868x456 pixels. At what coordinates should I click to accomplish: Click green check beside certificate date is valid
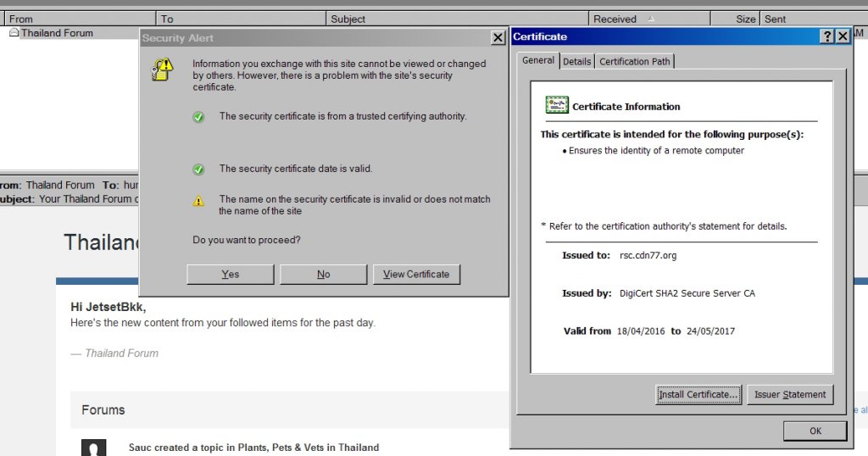coord(198,170)
